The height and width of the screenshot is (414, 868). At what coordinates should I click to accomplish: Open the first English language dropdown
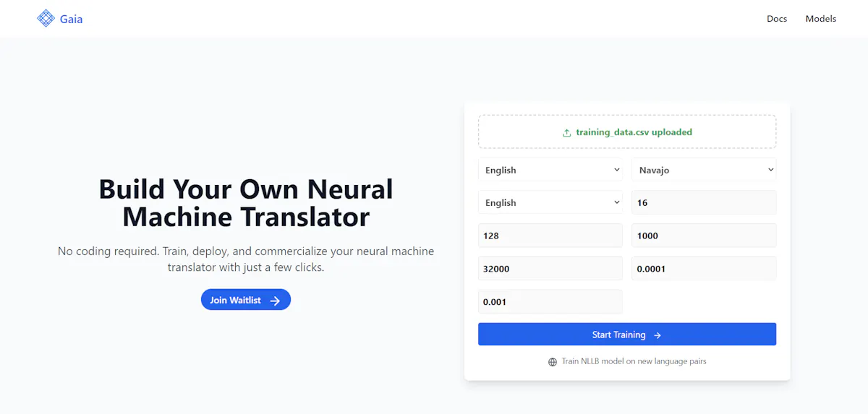tap(550, 170)
